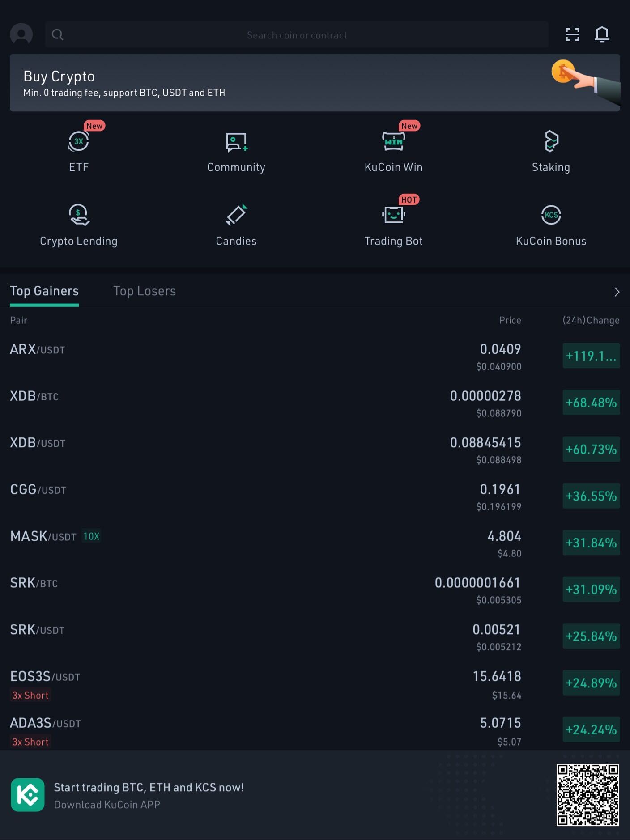The image size is (630, 840).
Task: Click the Pair column header
Action: pyautogui.click(x=19, y=320)
